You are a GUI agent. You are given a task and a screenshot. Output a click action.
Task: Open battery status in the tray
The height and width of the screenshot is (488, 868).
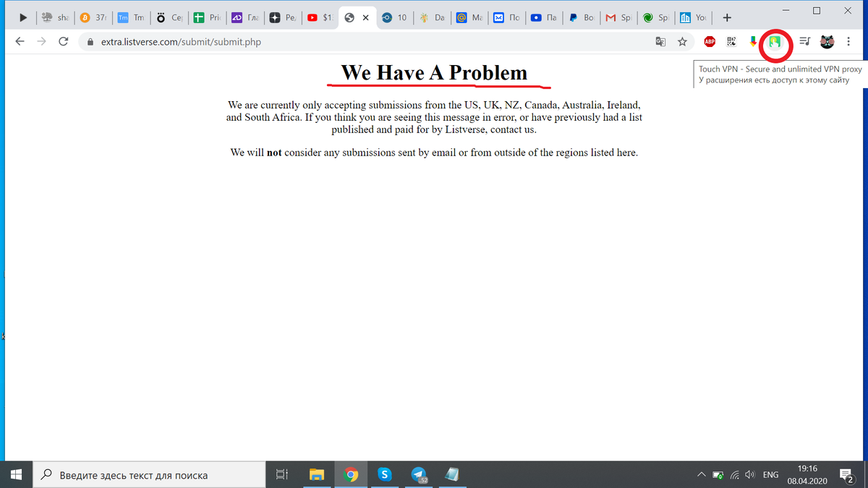718,475
